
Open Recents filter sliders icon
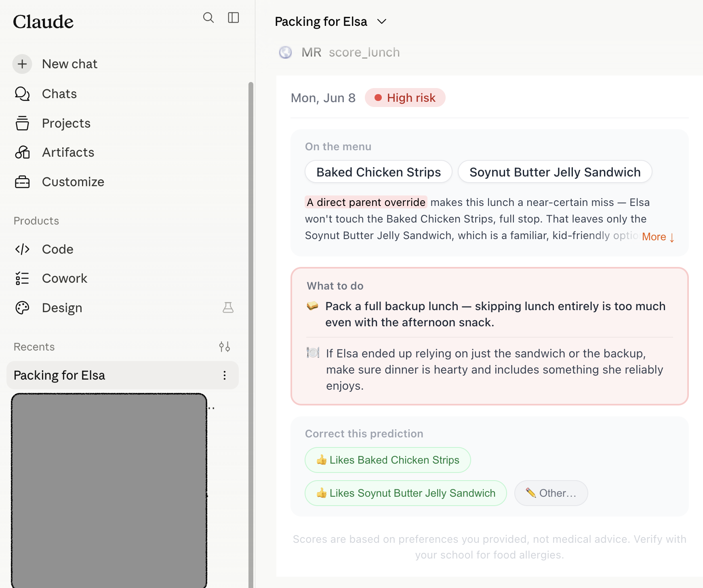coord(225,346)
